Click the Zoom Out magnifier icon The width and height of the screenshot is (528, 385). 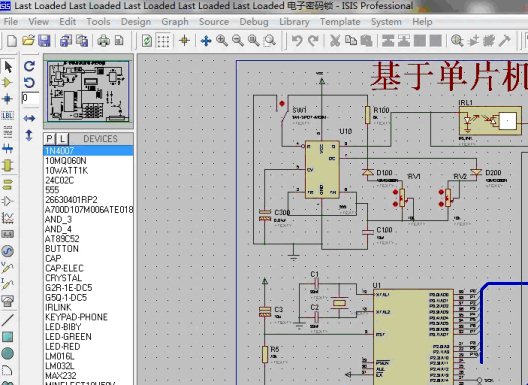[238, 41]
